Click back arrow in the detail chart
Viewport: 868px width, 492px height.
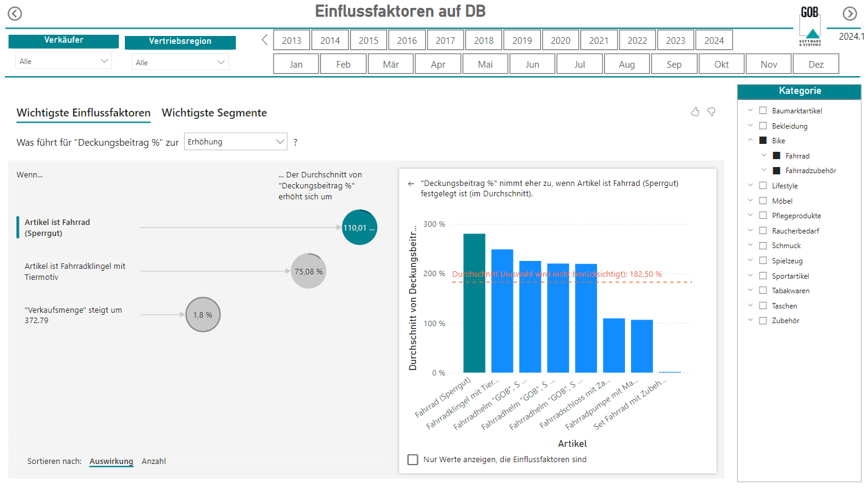411,184
